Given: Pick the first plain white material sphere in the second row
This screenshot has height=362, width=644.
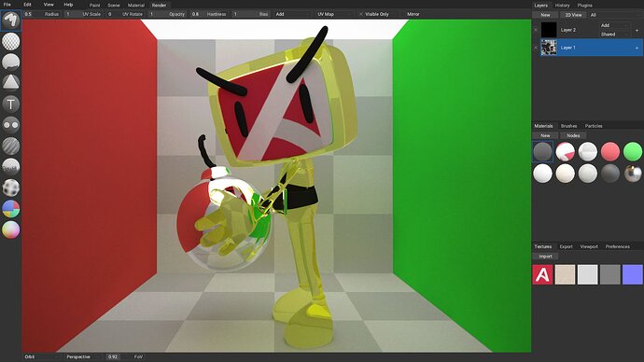Looking at the screenshot, I should tap(542, 174).
